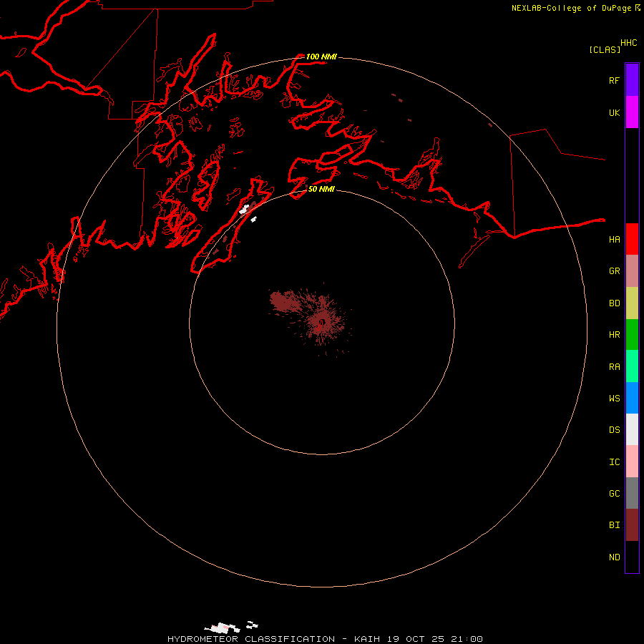644x644 pixels.
Task: Click the HA red legend swatch
Action: coord(632,239)
